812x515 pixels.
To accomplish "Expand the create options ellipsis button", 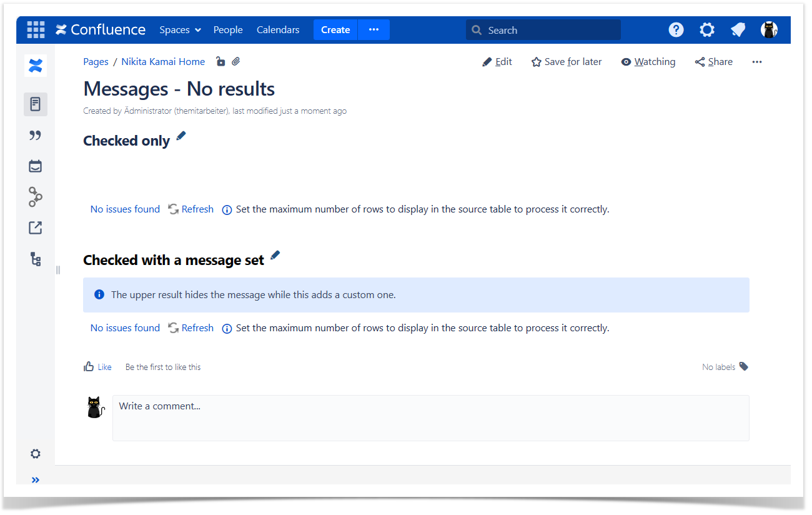I will (x=374, y=30).
